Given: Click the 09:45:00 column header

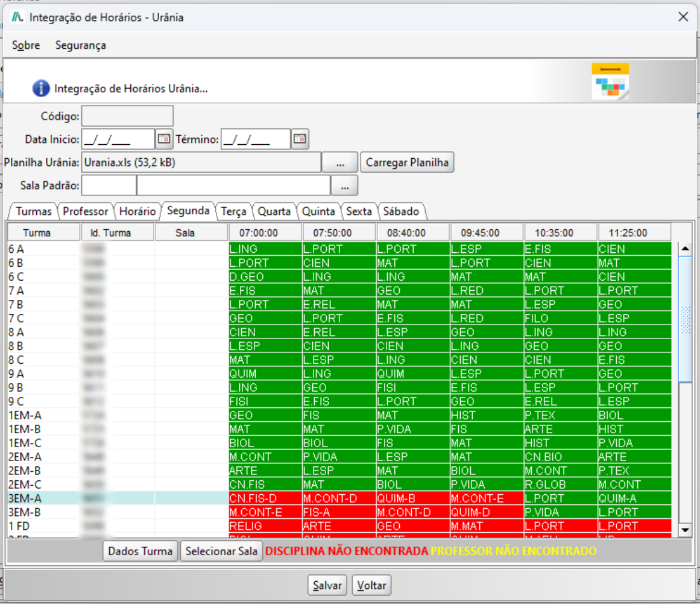Looking at the screenshot, I should pyautogui.click(x=487, y=233).
